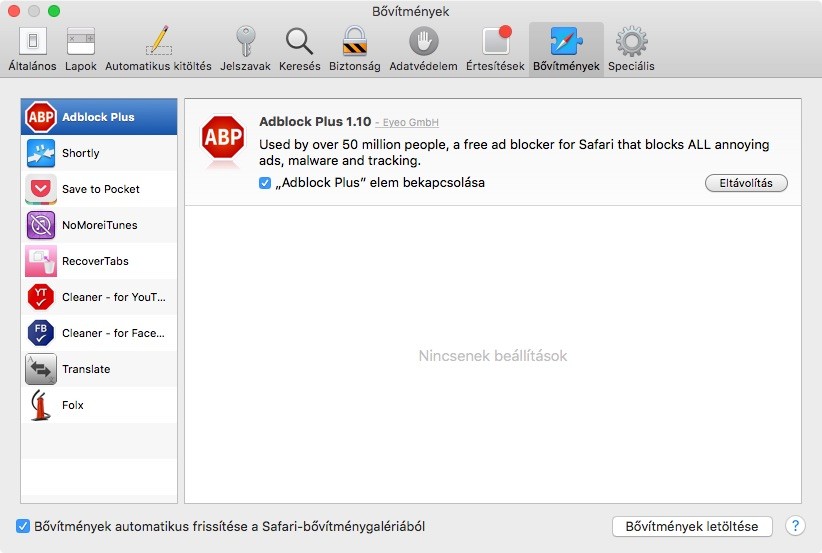Click the Speciális tab label
This screenshot has width=822, height=553.
coord(631,67)
